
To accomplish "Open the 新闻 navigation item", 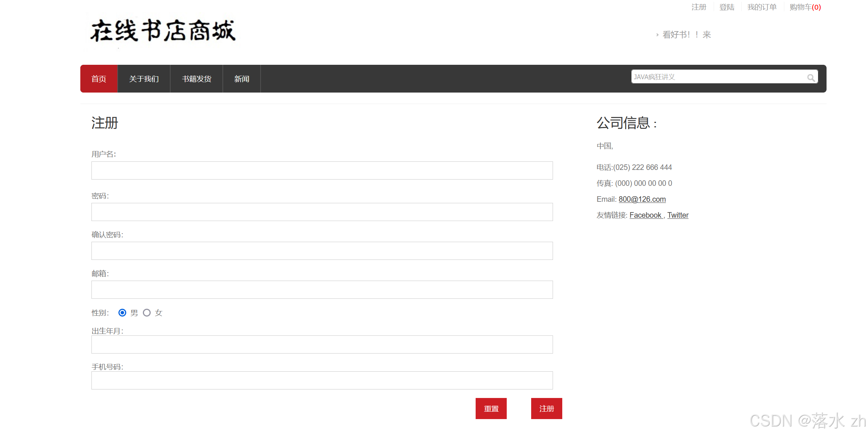I will click(x=242, y=79).
